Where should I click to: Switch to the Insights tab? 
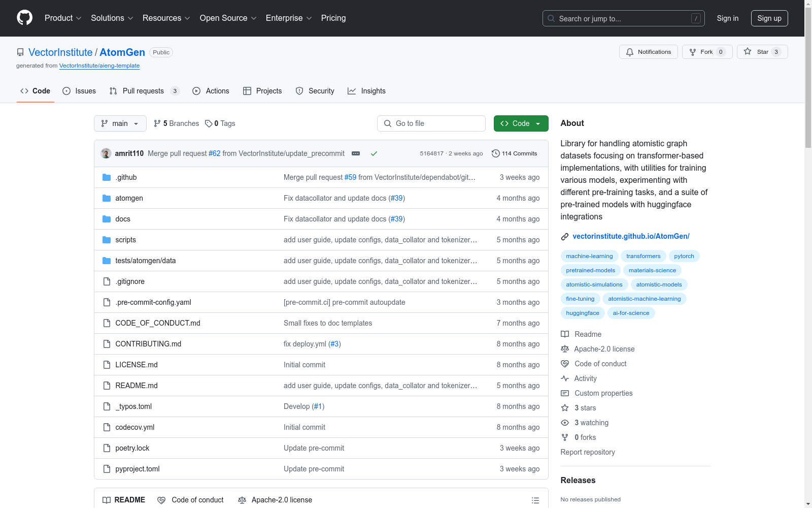[x=366, y=91]
